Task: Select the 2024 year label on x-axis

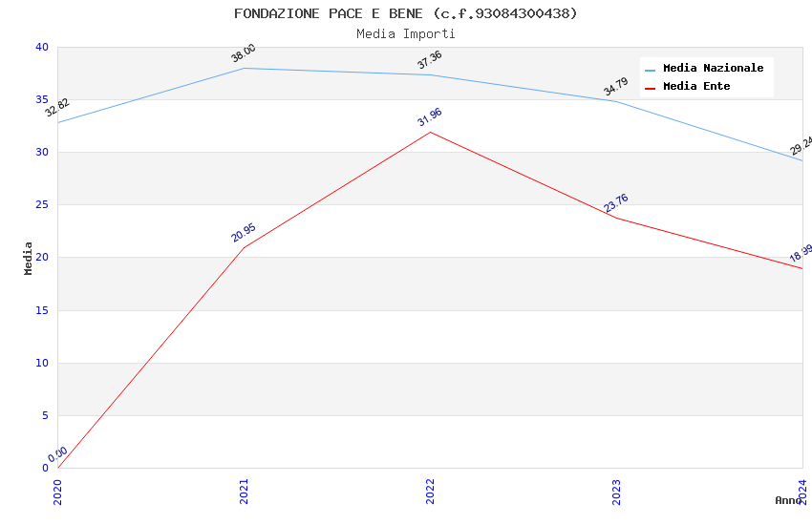Action: point(802,491)
